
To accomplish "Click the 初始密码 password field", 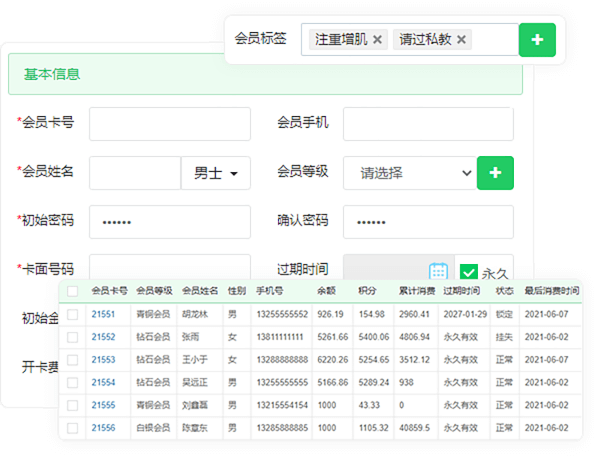I will pyautogui.click(x=170, y=222).
